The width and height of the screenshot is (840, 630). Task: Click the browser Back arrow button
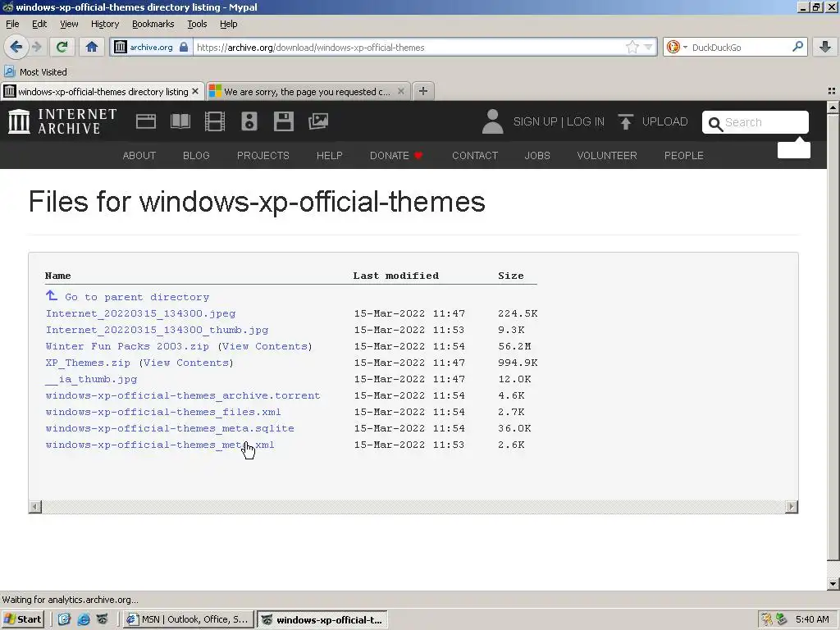click(16, 47)
